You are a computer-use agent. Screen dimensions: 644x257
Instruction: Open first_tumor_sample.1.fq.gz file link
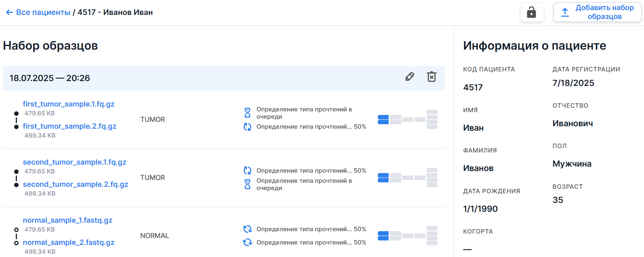(69, 104)
